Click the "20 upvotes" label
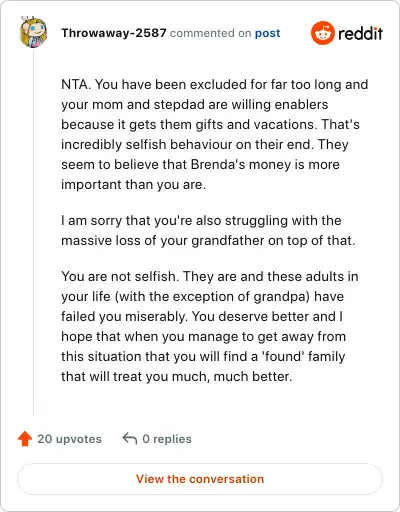 69,439
